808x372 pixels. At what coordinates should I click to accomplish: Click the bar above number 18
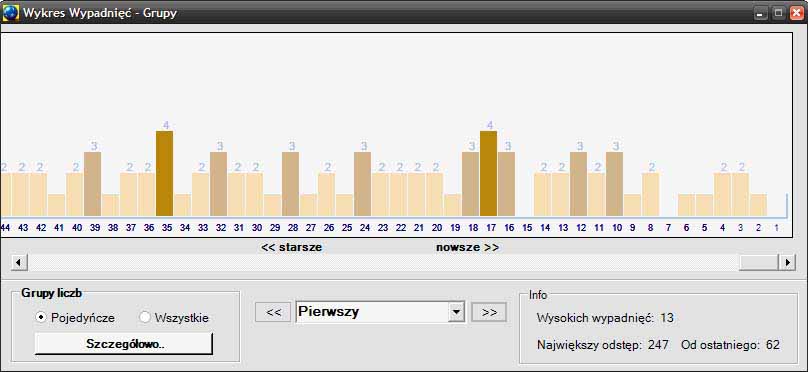[x=470, y=184]
